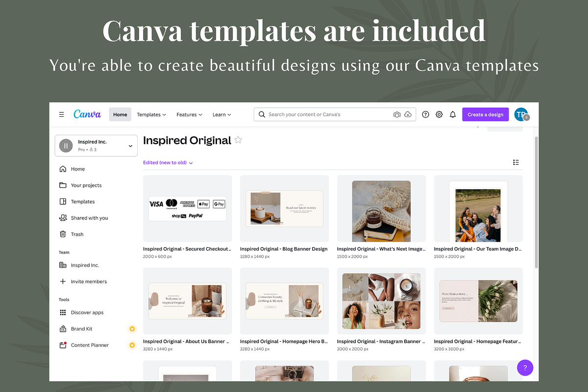Open the Homepage Feature design thumbnail
The image size is (588, 392).
pos(478,301)
